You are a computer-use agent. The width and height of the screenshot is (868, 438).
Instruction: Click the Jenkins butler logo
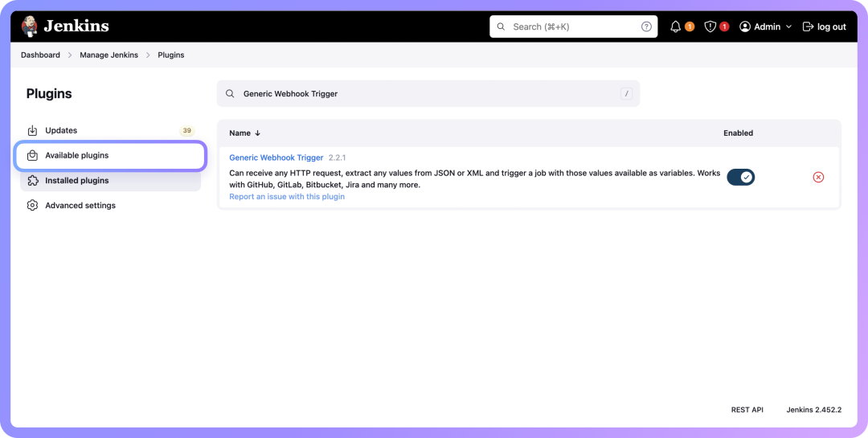point(30,26)
